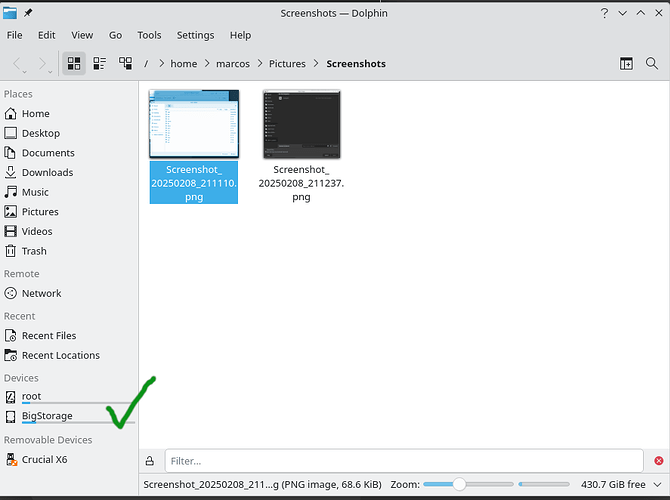The image size is (670, 500).
Task: Click the Crucial X6 removable device icon
Action: [x=11, y=459]
